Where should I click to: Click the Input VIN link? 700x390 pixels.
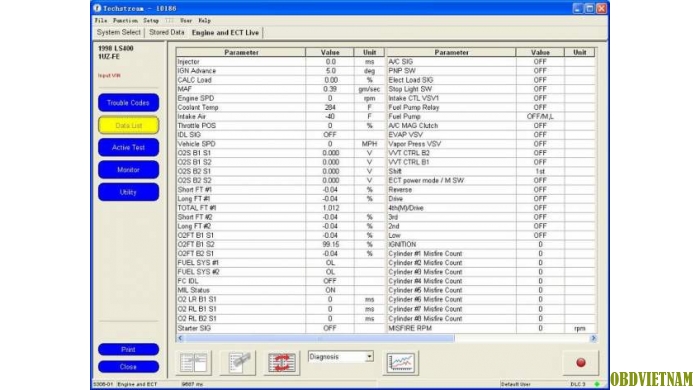click(x=109, y=75)
